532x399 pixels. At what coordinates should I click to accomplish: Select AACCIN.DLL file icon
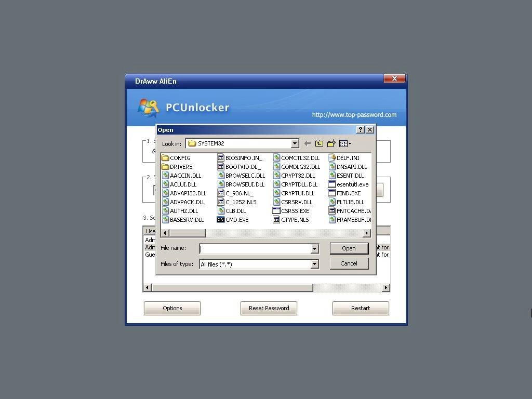[165, 176]
